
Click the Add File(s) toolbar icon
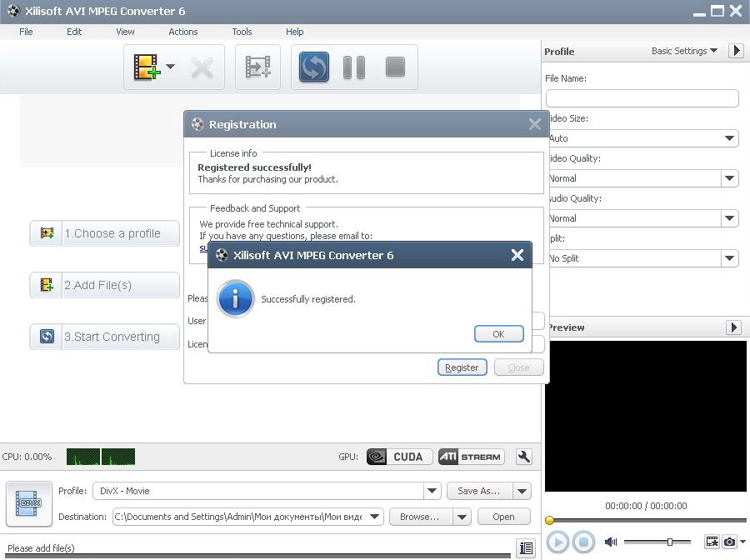pos(147,67)
